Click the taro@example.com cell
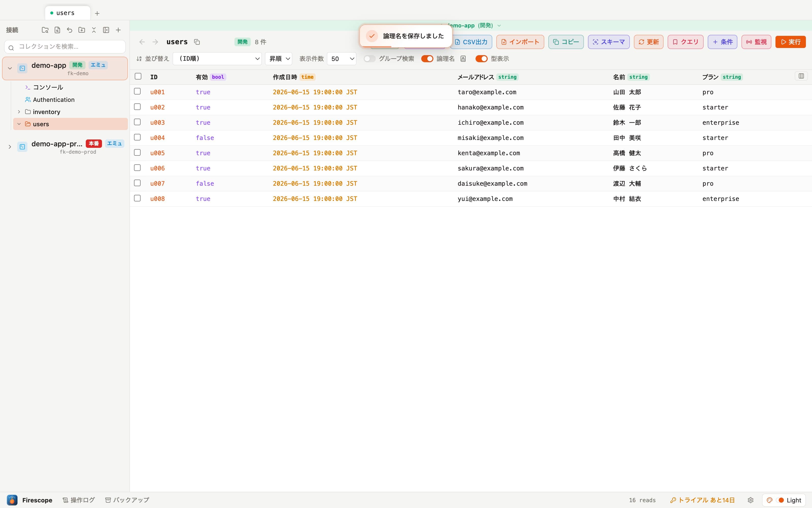Viewport: 812px width, 508px height. point(487,92)
